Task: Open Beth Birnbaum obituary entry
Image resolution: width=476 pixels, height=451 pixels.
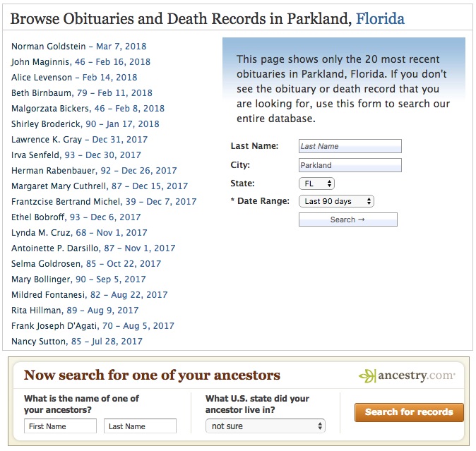Action: point(82,92)
